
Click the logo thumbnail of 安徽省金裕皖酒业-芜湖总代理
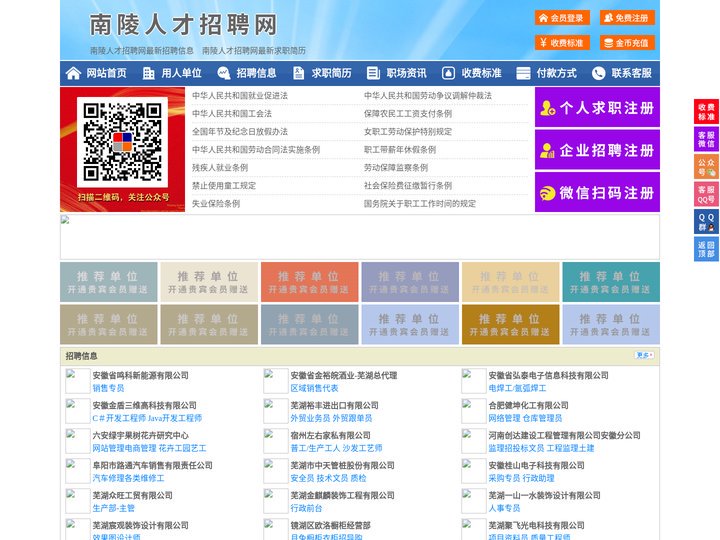[276, 381]
